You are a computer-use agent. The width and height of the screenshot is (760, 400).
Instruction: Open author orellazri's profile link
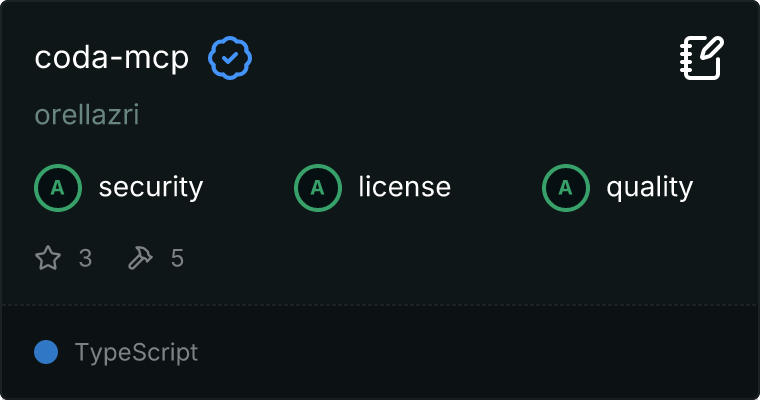tap(86, 115)
